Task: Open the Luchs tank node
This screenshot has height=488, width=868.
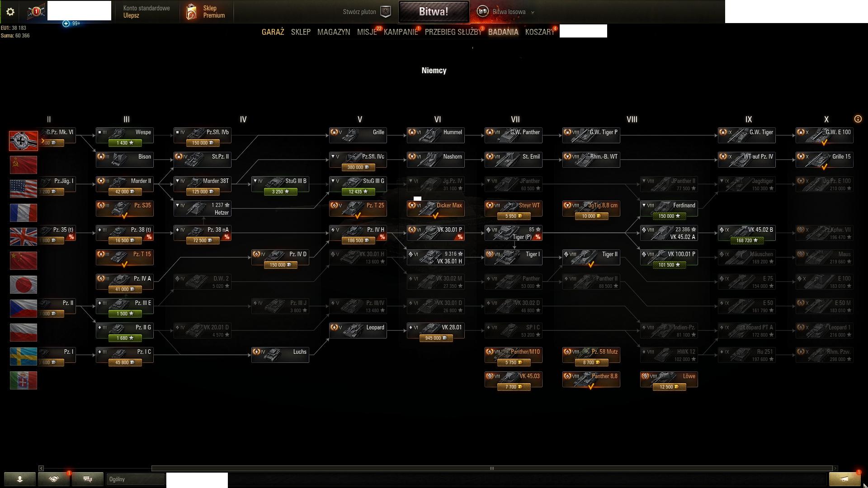Action: click(x=280, y=355)
